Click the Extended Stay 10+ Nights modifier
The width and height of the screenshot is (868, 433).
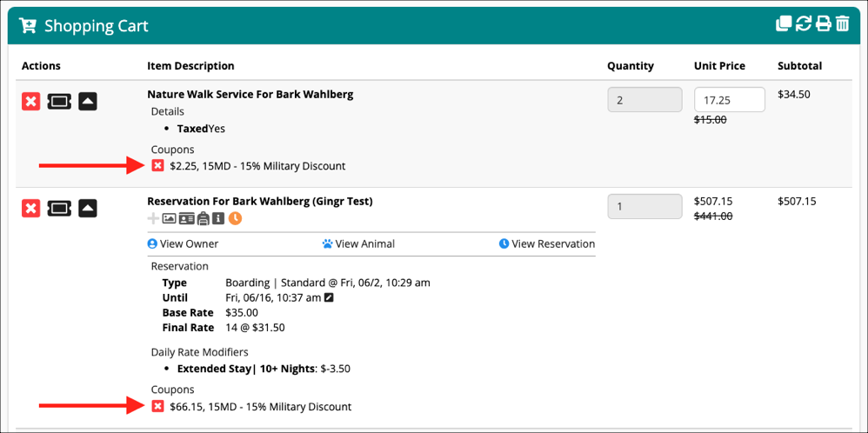(264, 368)
